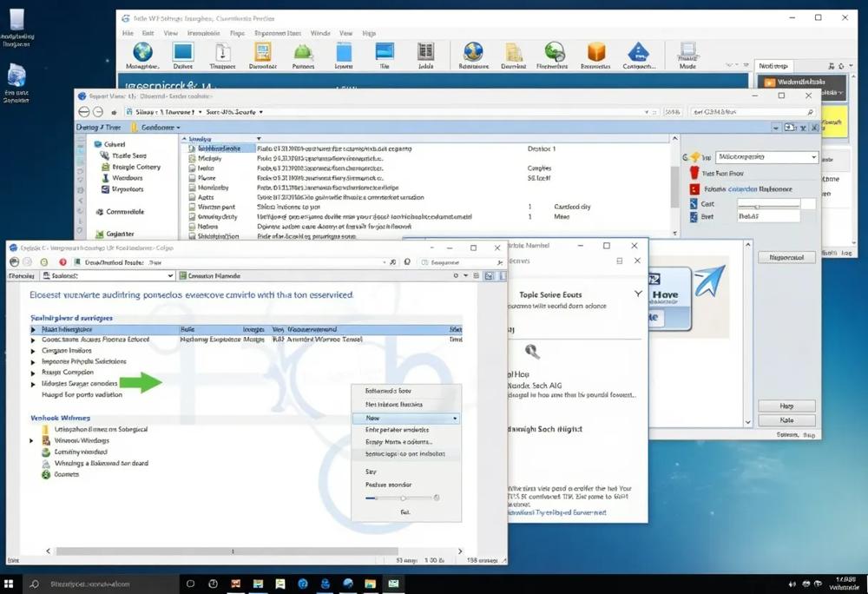Open the yellow folder dropdown in middle window
The height and width of the screenshot is (594, 868).
click(156, 128)
